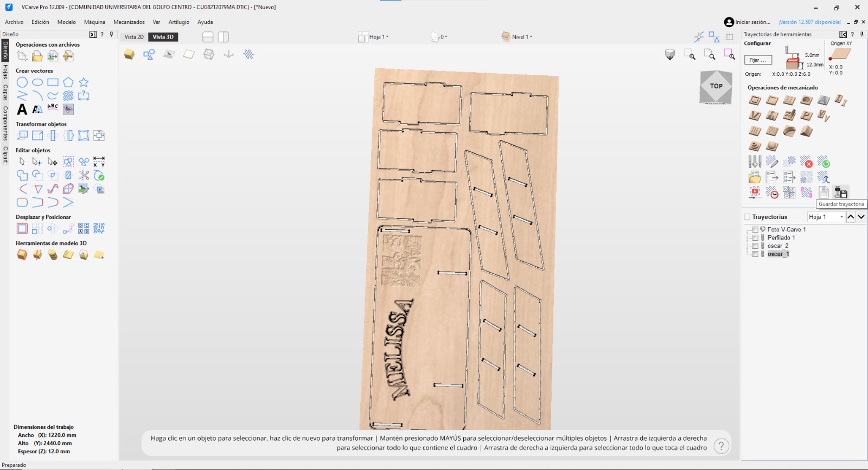Screen dimensions: 868x470
Task: Select the draw polygon tool
Action: (x=68, y=82)
